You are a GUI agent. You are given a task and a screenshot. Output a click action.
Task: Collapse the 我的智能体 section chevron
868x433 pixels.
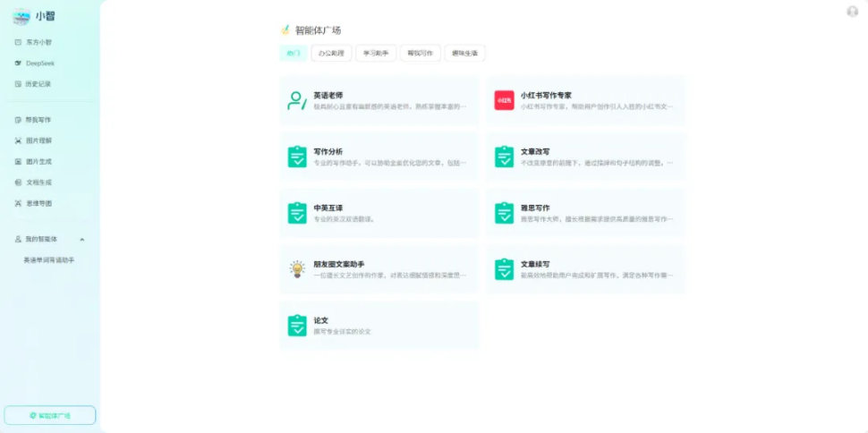coord(82,240)
